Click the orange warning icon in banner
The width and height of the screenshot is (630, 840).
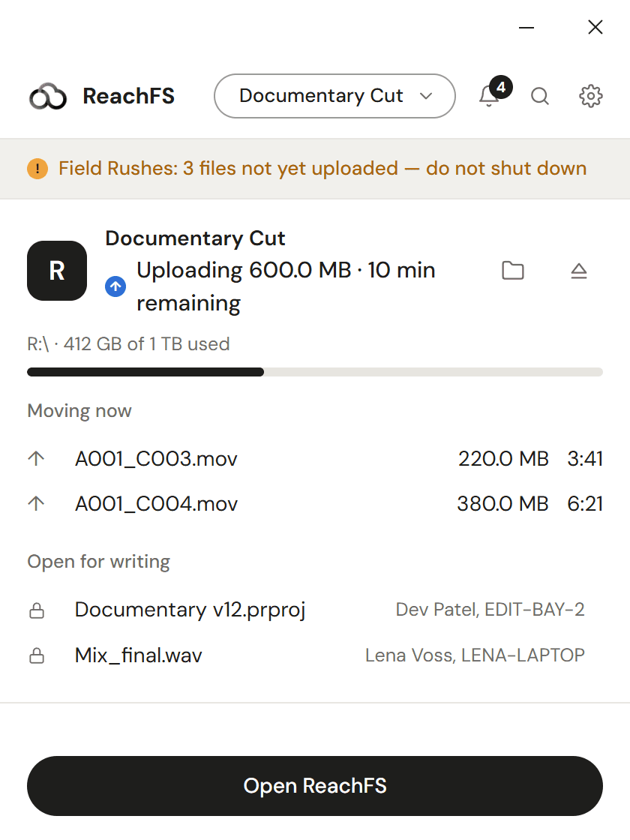37,169
